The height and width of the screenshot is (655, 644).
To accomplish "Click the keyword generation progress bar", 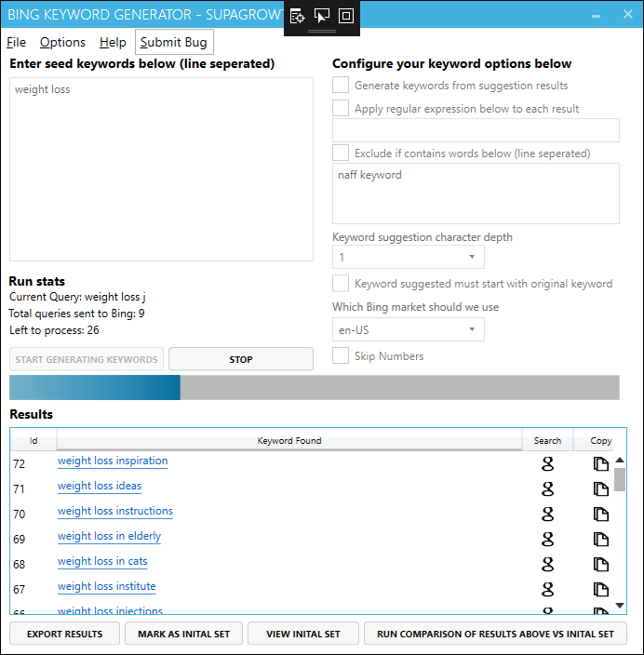I will click(x=315, y=387).
